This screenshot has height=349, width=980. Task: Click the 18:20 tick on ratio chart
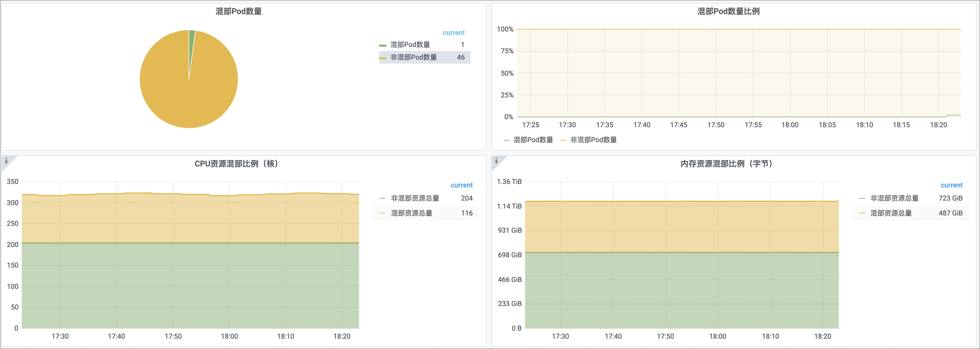click(938, 125)
